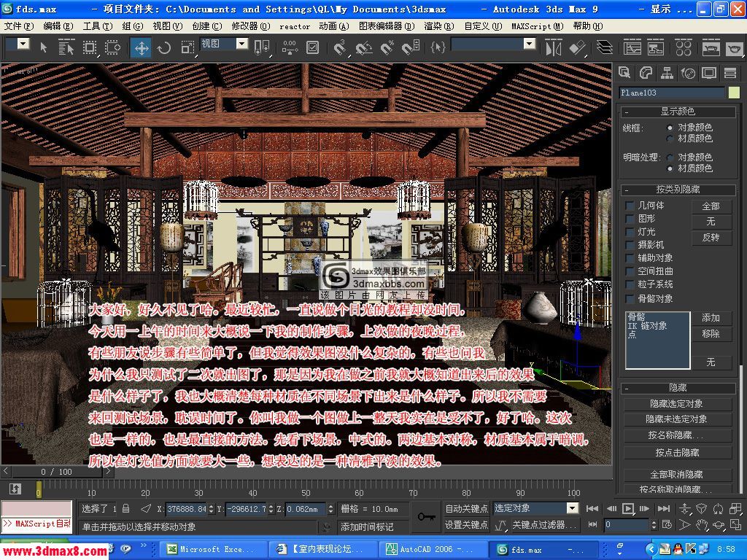
Task: Click the Maximize Viewport toggle icon
Action: pos(735,525)
